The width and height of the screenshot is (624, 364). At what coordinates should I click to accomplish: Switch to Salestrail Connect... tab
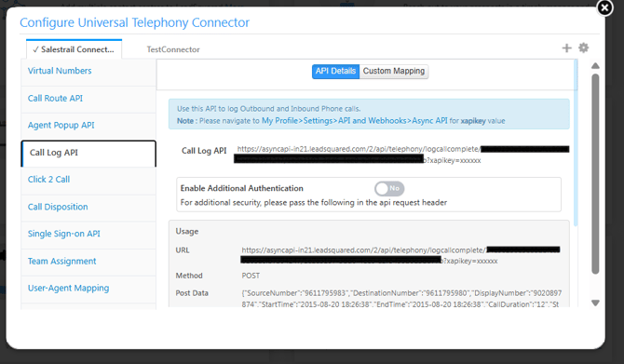tap(74, 49)
